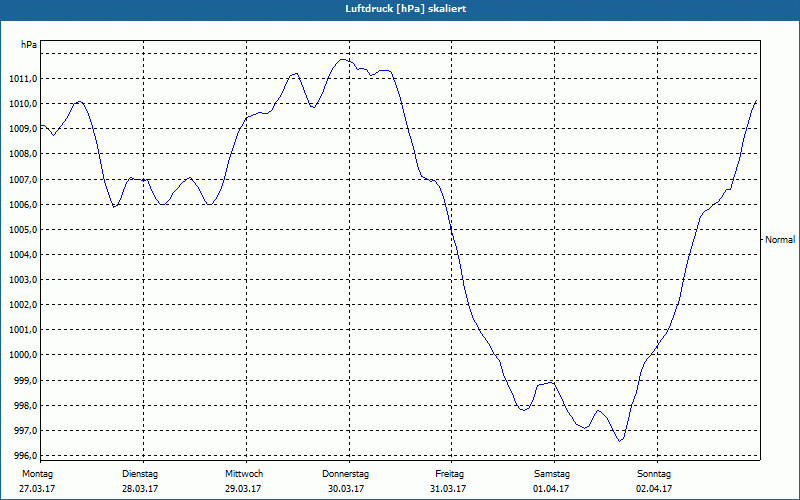Click the date 28.03.17
Viewport: 800px width, 500px height.
click(x=140, y=489)
